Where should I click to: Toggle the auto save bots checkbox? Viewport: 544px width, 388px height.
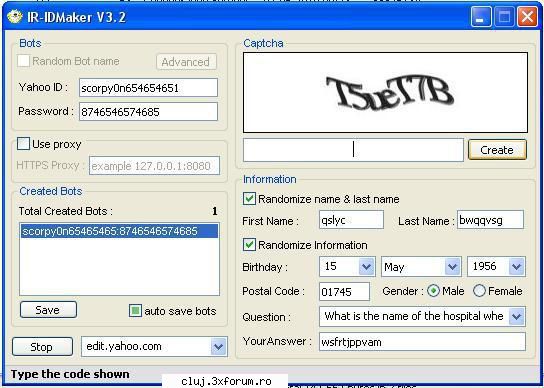[x=135, y=311]
